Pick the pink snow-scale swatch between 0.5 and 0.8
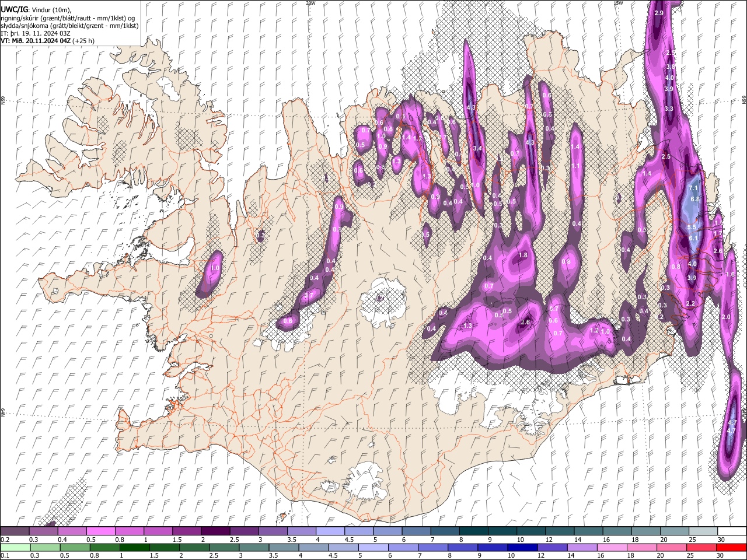Image resolution: width=747 pixels, height=560 pixels. (x=100, y=531)
